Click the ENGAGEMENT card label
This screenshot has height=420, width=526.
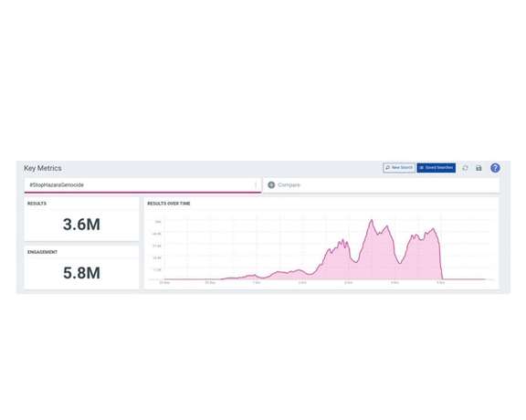42,252
